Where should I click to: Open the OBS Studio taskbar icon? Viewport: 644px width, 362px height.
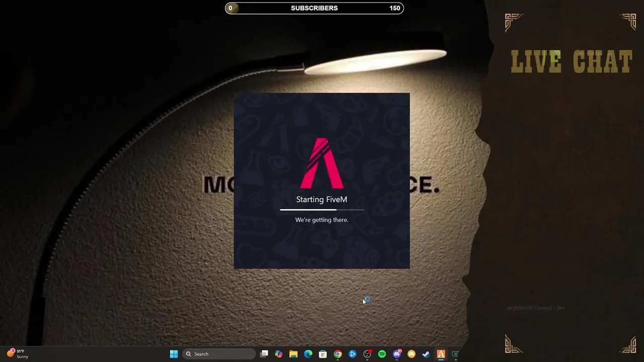pyautogui.click(x=367, y=354)
